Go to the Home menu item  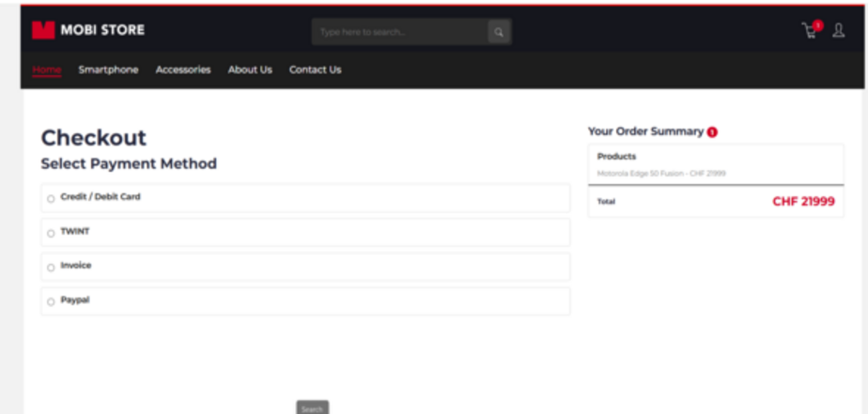[47, 69]
